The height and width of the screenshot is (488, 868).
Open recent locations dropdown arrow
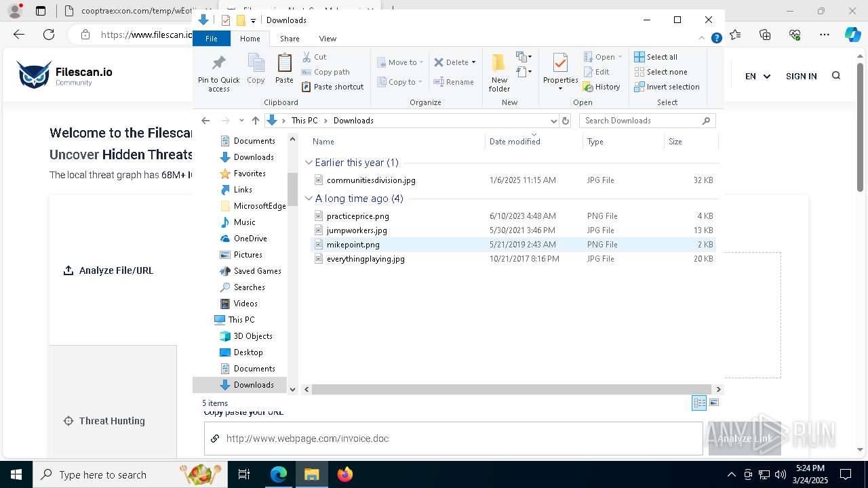point(241,121)
